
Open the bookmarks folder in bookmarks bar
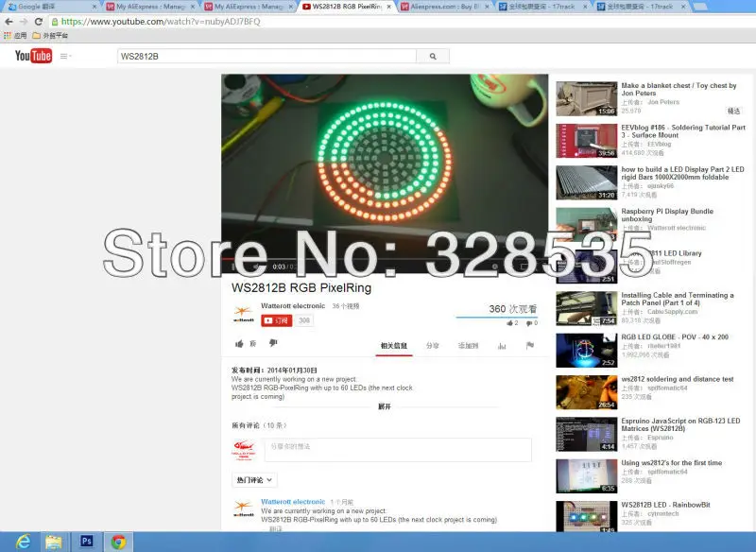pos(50,36)
